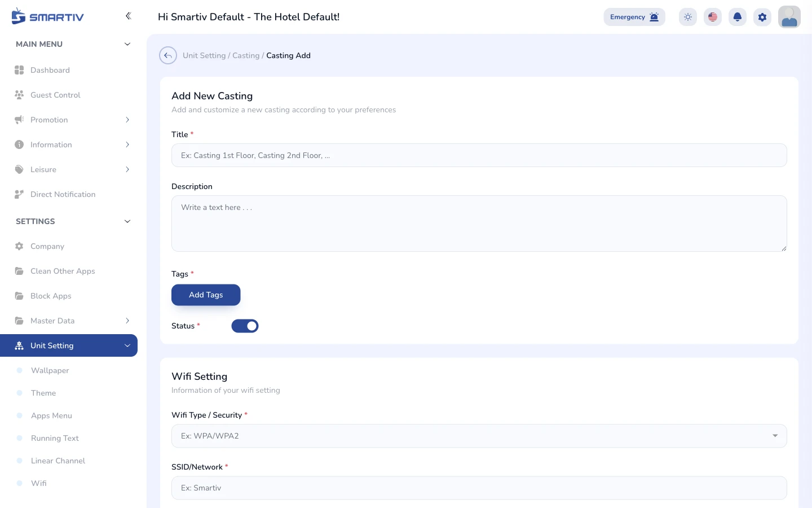
Task: Open the notifications bell
Action: (738, 17)
